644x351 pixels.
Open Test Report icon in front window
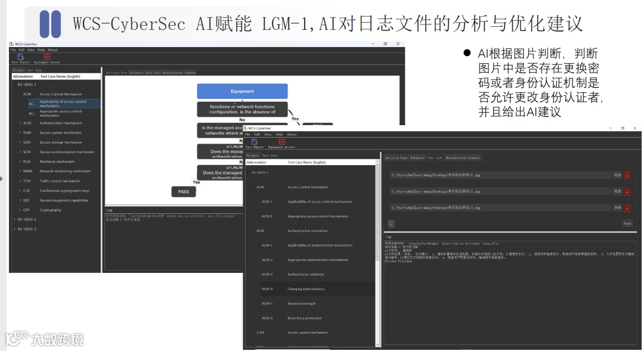254,143
